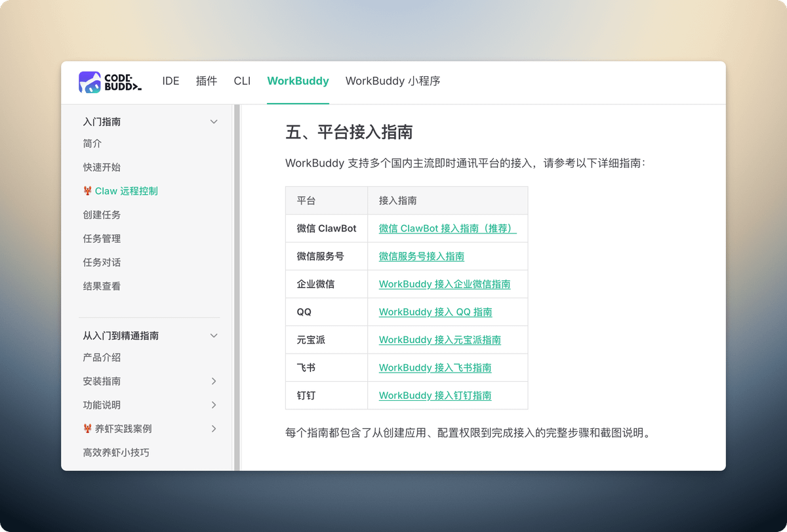Select 结果查看 in the sidebar
Screen dimensions: 787x532
coord(102,287)
